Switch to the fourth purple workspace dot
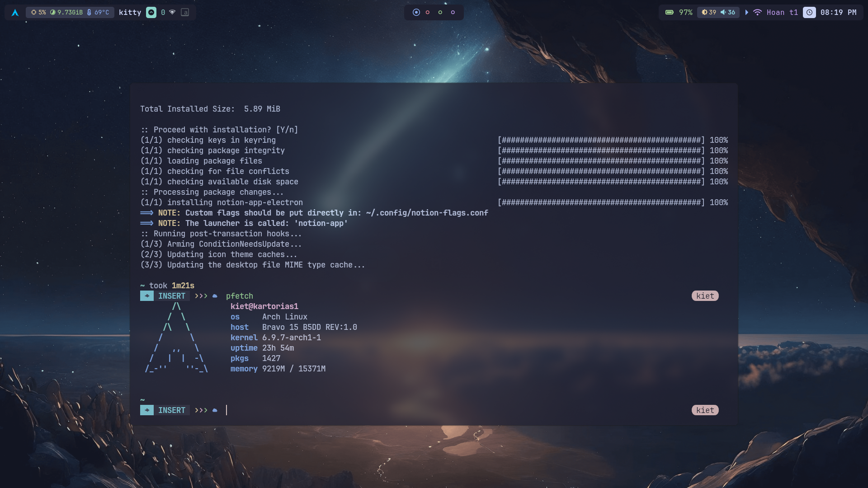Screen dimensions: 868x488 [453, 13]
